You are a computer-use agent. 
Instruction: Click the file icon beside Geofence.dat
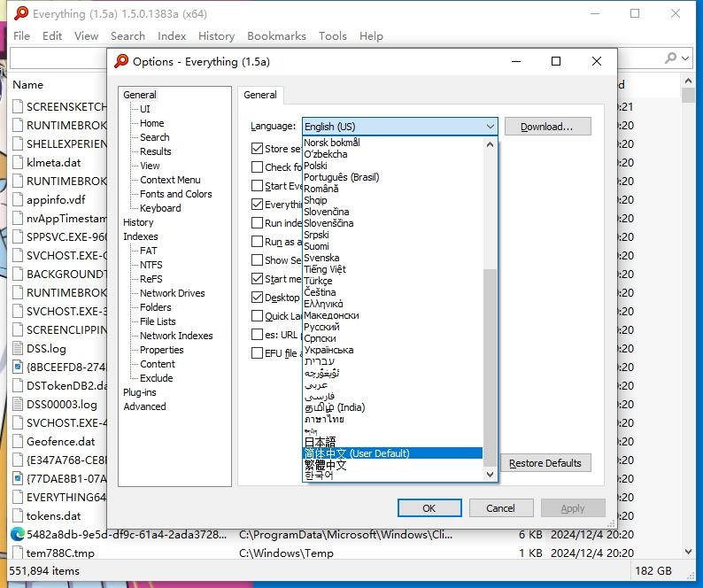(18, 441)
